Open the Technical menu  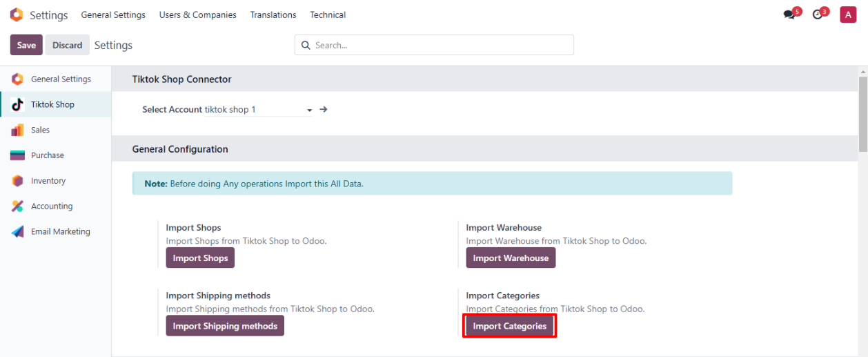(328, 15)
